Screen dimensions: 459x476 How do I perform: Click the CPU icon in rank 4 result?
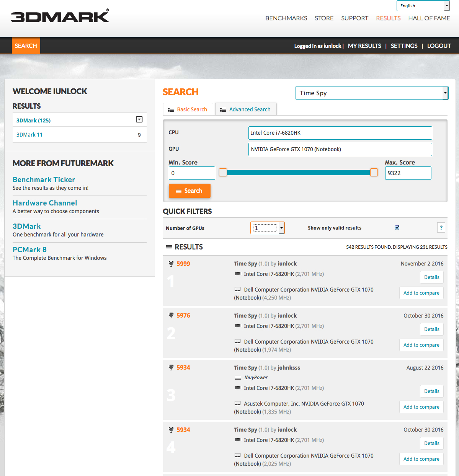point(238,440)
